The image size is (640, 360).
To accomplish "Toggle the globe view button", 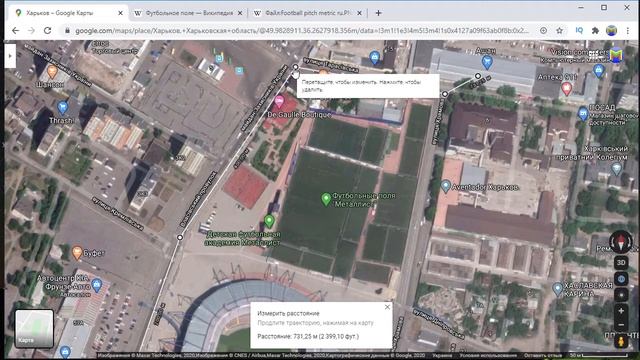I will [x=621, y=279].
